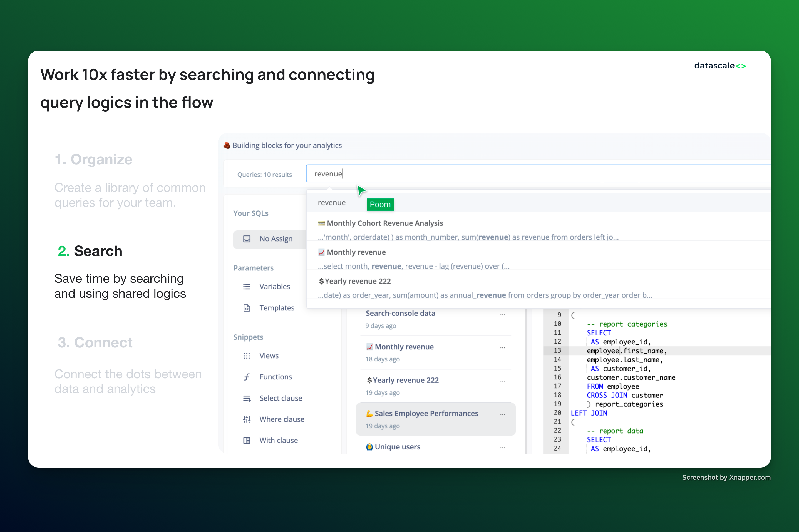799x532 pixels.
Task: Click the Unique users emoji icon
Action: (369, 447)
